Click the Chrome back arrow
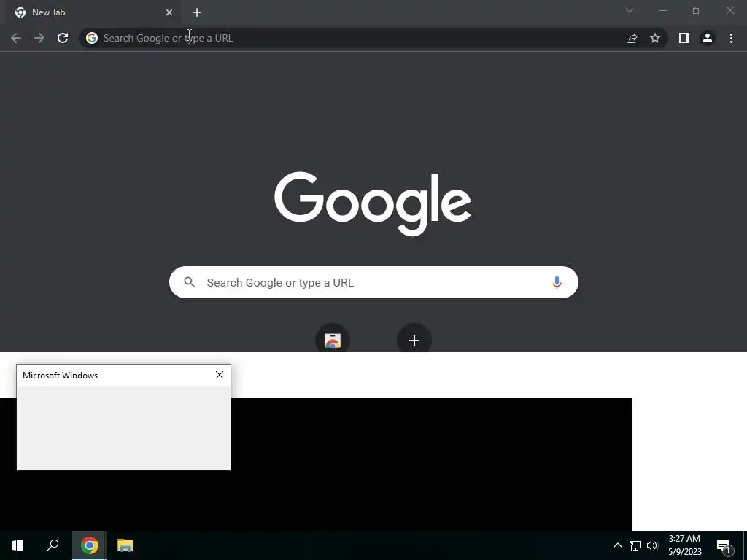Screen dimensions: 747x560 (16, 38)
